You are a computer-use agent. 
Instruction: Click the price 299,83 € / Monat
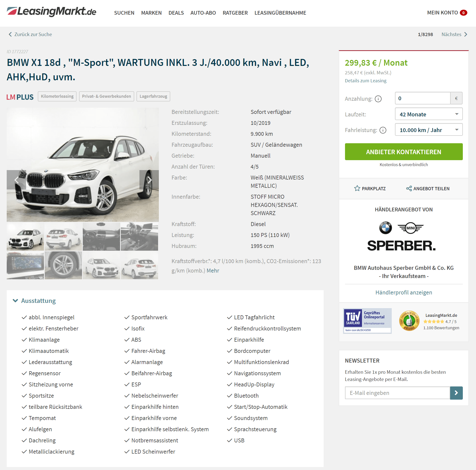376,63
